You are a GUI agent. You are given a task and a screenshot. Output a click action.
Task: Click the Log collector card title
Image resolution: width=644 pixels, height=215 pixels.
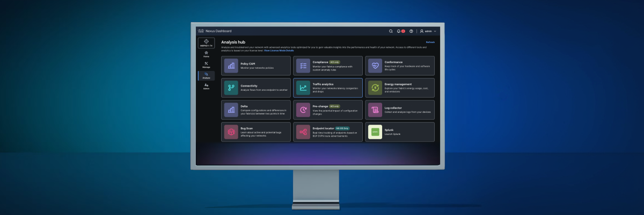pos(393,107)
